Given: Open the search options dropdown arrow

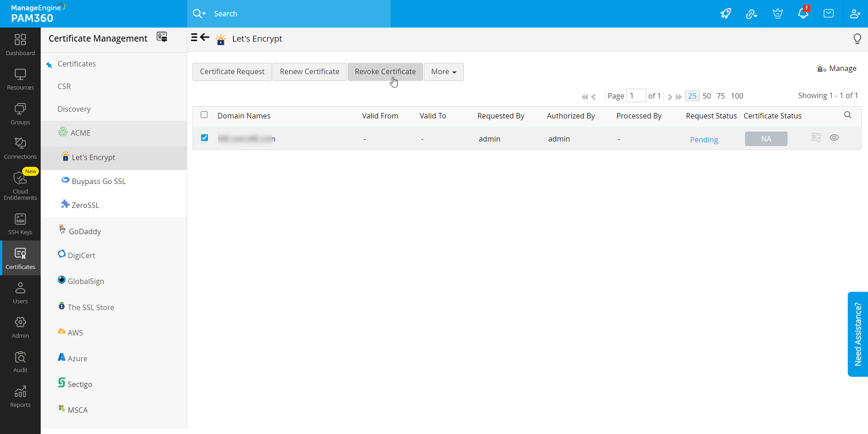Looking at the screenshot, I should tap(199, 14).
